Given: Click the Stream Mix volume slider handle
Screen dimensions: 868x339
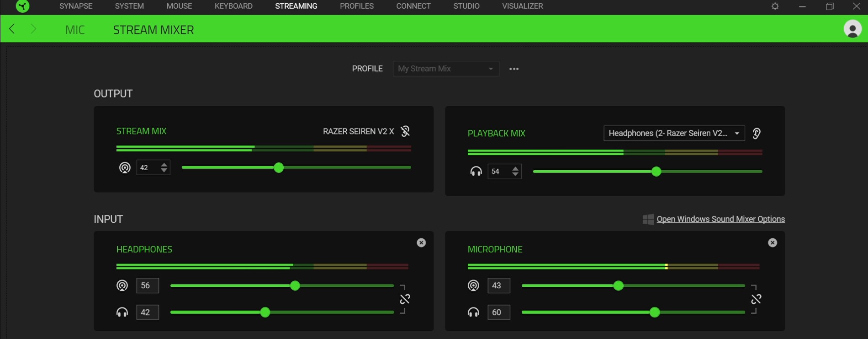Looking at the screenshot, I should (x=279, y=167).
